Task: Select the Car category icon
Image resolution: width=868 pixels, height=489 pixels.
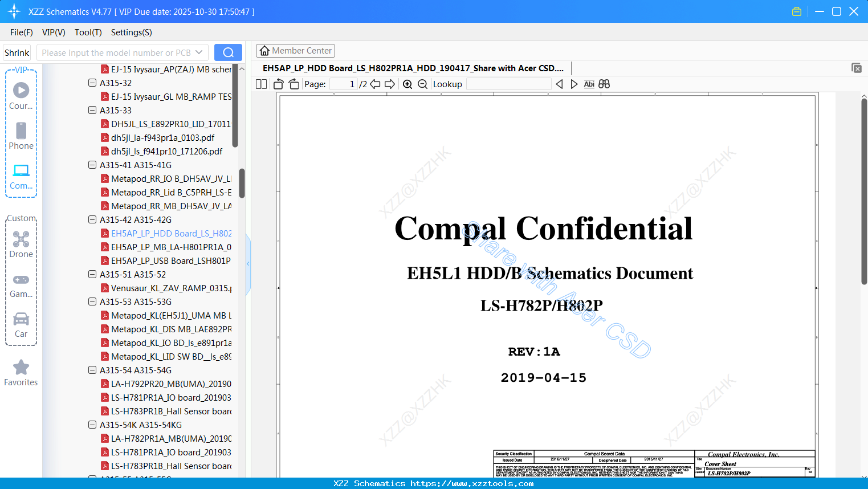Action: pyautogui.click(x=21, y=319)
